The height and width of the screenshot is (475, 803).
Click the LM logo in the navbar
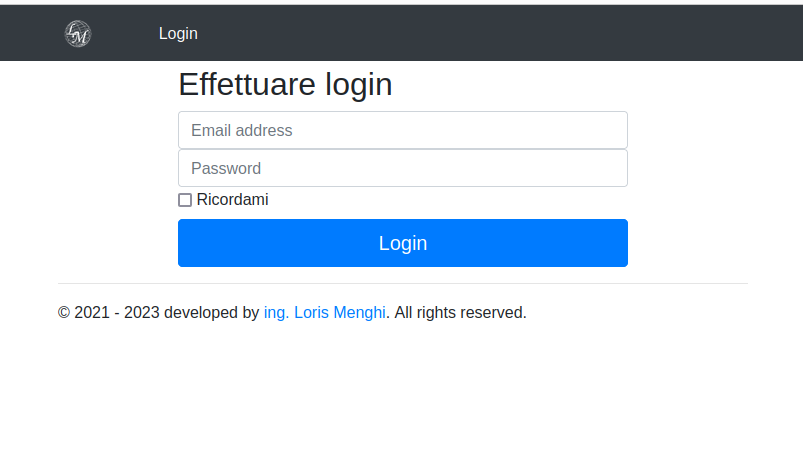[x=78, y=34]
